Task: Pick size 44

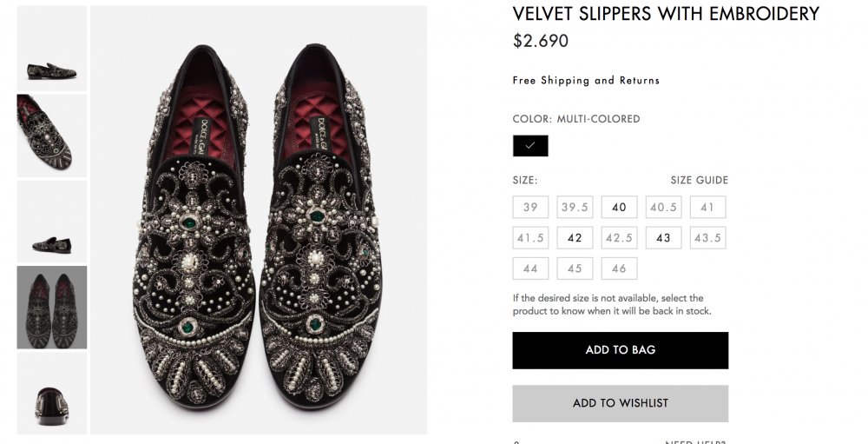Action: 530,268
